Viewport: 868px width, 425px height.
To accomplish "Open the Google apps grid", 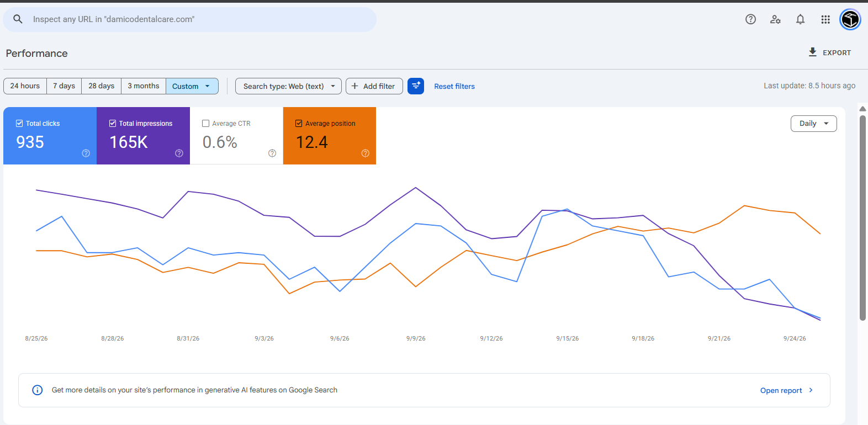I will click(x=825, y=19).
